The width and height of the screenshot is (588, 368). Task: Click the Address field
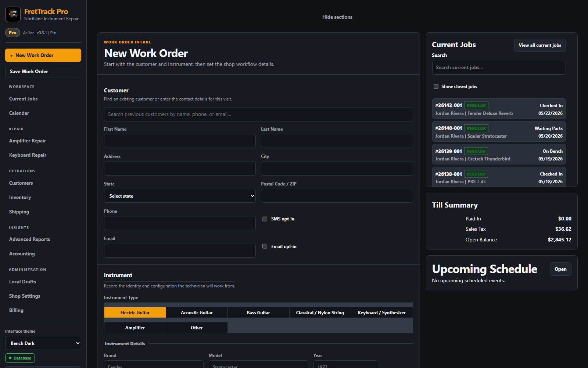pyautogui.click(x=180, y=169)
